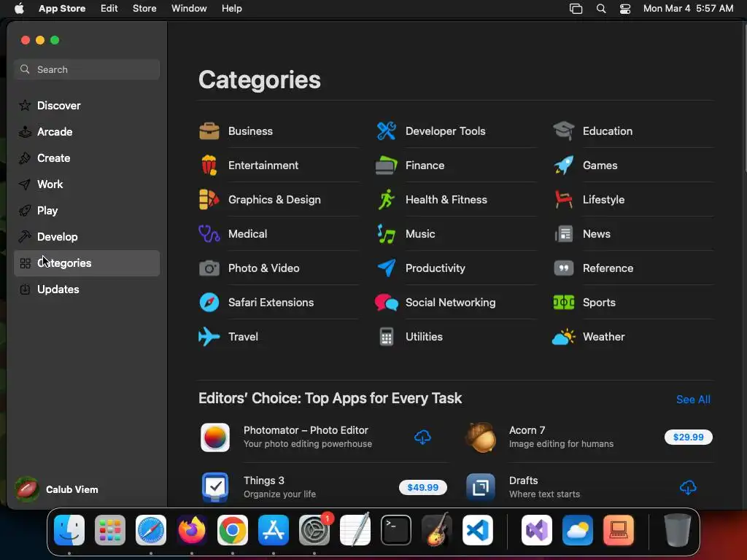Select the Utilities calculator icon

coord(387,337)
